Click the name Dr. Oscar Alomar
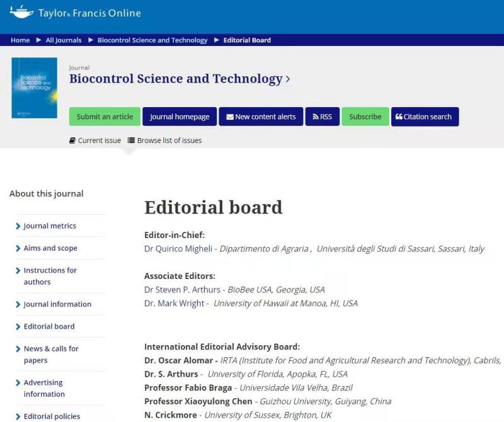This screenshot has height=422, width=504. point(179,360)
